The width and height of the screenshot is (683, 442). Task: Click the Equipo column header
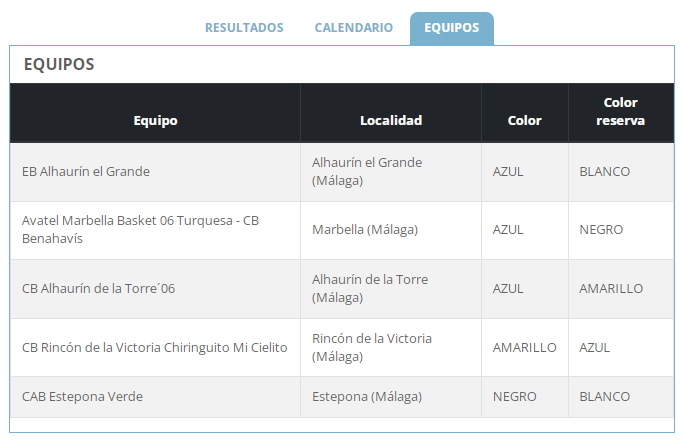155,120
